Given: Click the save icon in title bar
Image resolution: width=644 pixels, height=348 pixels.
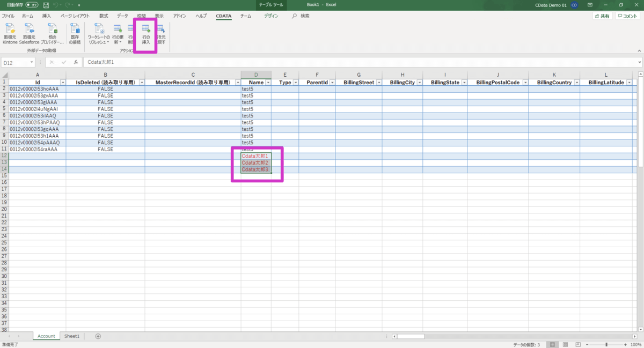Looking at the screenshot, I should pyautogui.click(x=46, y=4).
